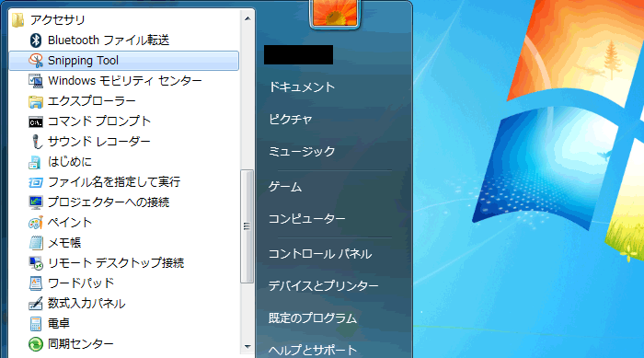Click the ファイル名を指定して実行 icon
Viewport: 644px width, 358px height.
click(36, 182)
